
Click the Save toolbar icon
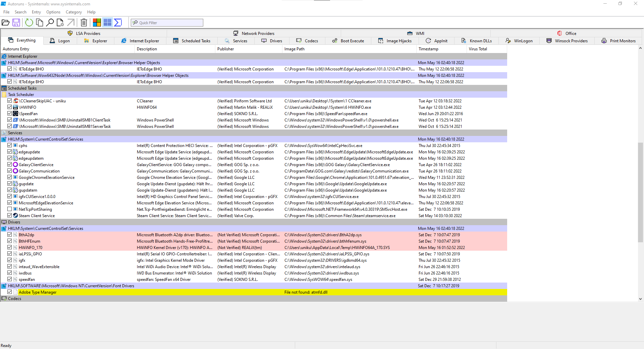(x=16, y=22)
